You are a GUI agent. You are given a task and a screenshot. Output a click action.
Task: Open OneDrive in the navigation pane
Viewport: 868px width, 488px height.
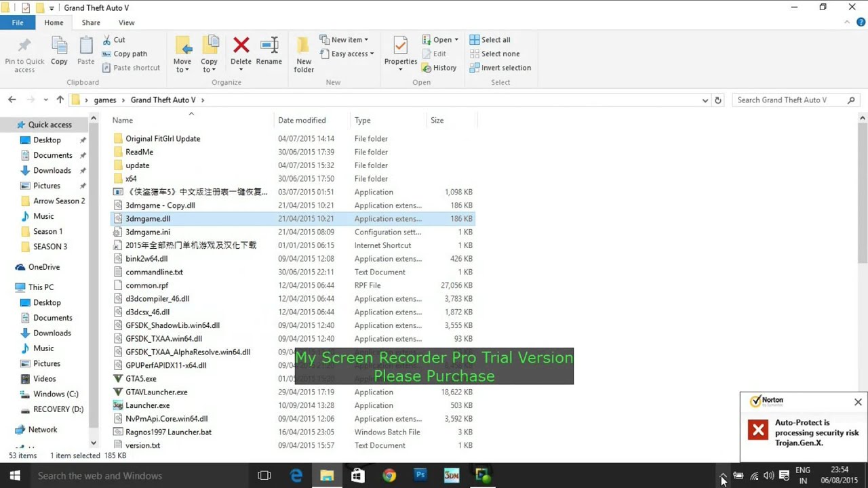[x=44, y=267]
